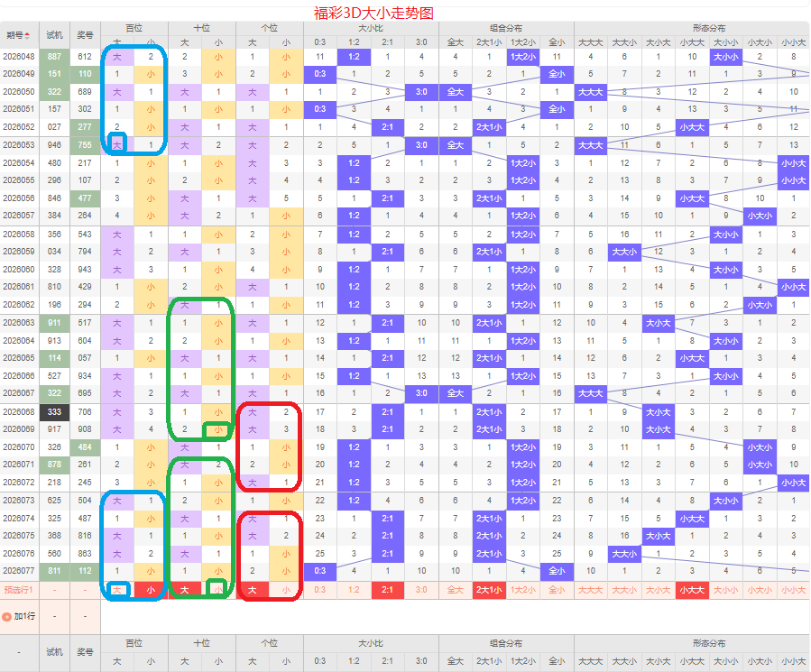Select 大小大 in the 预选行1 row

[x=658, y=590]
